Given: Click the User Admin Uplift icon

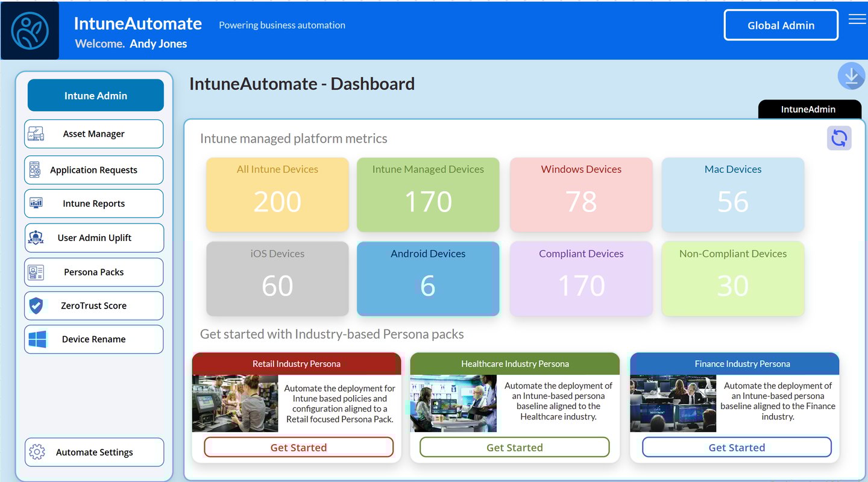Looking at the screenshot, I should click(36, 238).
